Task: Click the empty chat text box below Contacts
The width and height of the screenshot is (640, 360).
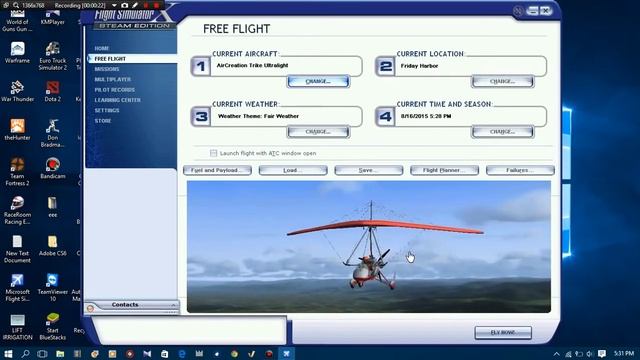Action: [189, 330]
